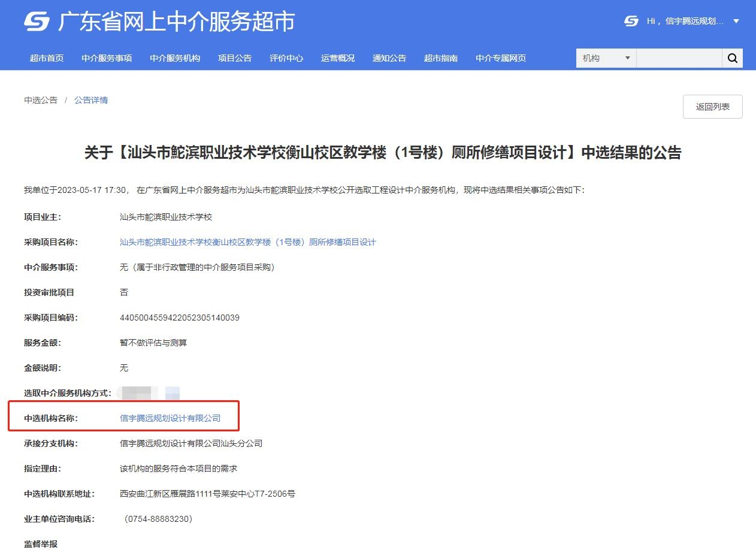Image resolution: width=756 pixels, height=550 pixels.
Task: Open 中介专属网页
Action: click(501, 58)
